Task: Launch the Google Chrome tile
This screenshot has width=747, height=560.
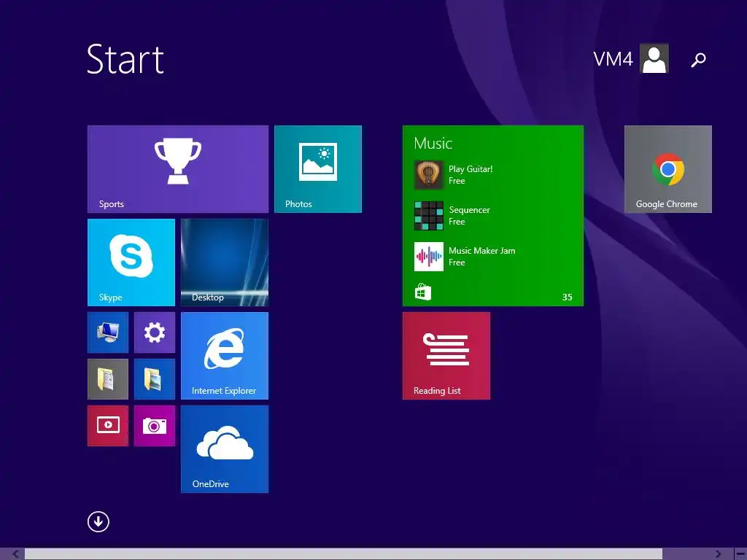Action: click(x=668, y=169)
